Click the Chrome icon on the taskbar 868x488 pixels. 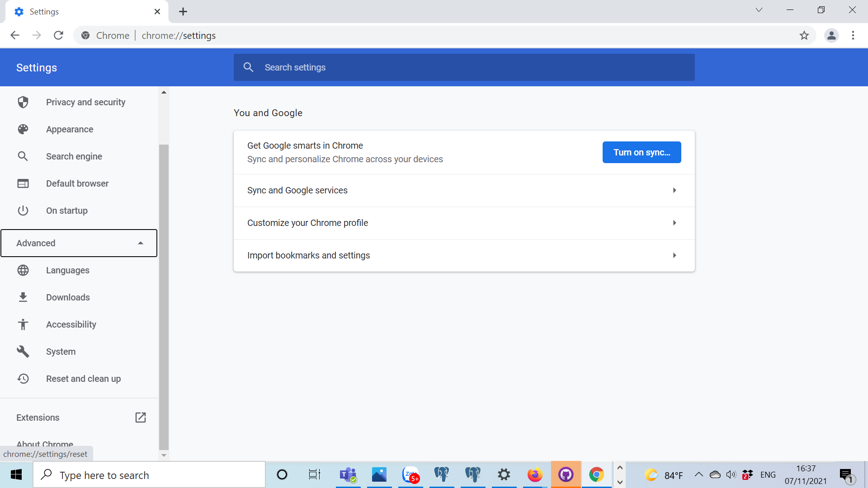597,475
